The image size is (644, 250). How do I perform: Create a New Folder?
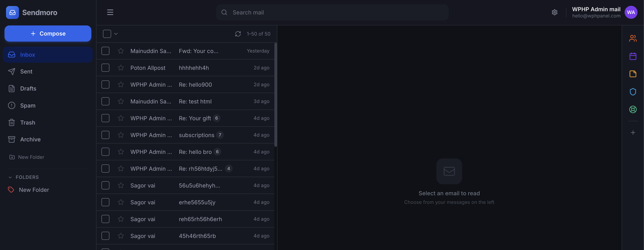(31, 157)
